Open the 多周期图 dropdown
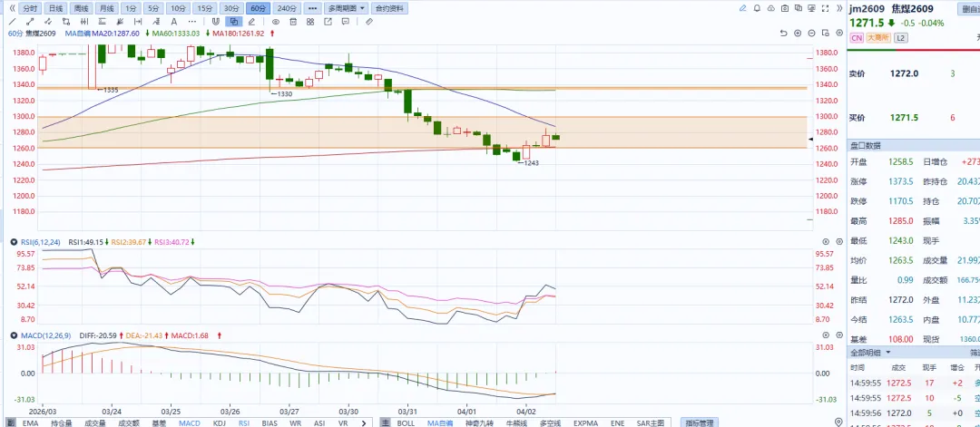 click(x=346, y=9)
